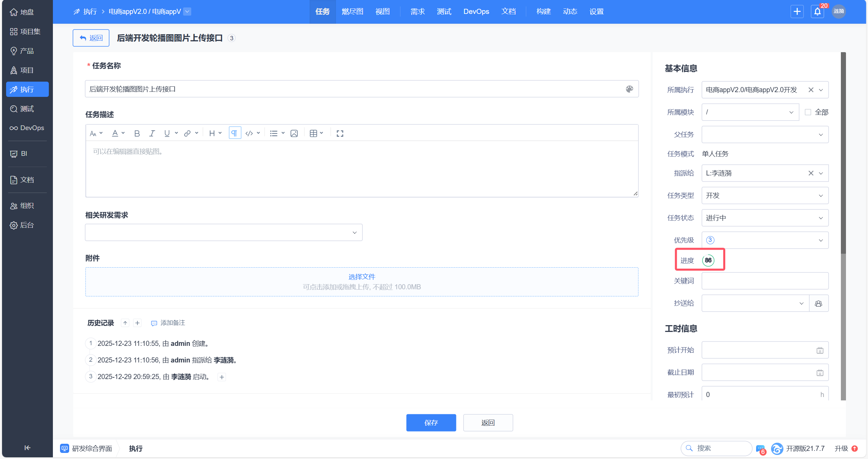Open the task name color palette picker
This screenshot has height=459, width=868.
[x=629, y=89]
